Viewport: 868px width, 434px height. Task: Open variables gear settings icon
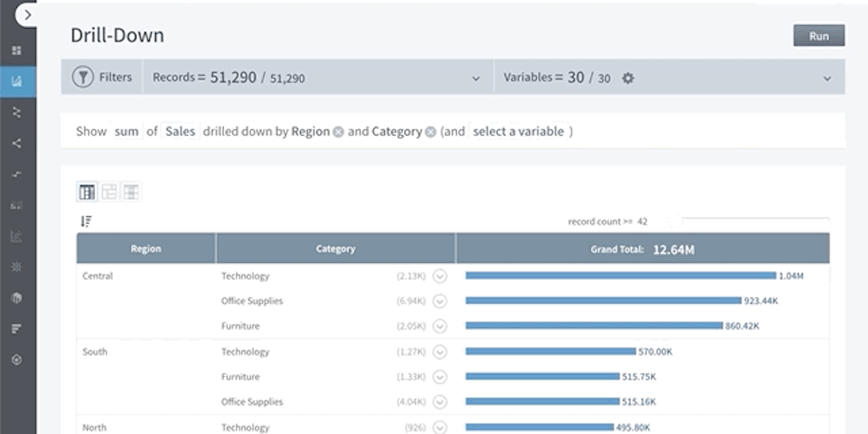coord(628,78)
